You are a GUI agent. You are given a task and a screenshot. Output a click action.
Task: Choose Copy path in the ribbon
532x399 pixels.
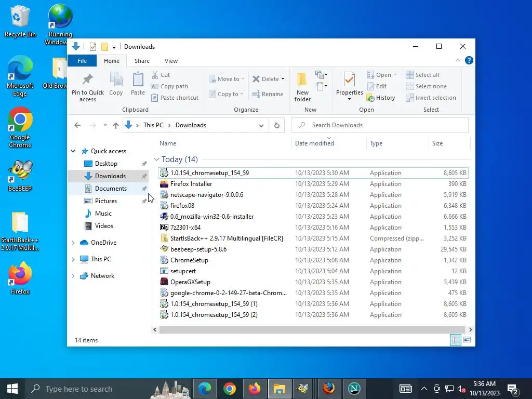click(x=169, y=86)
